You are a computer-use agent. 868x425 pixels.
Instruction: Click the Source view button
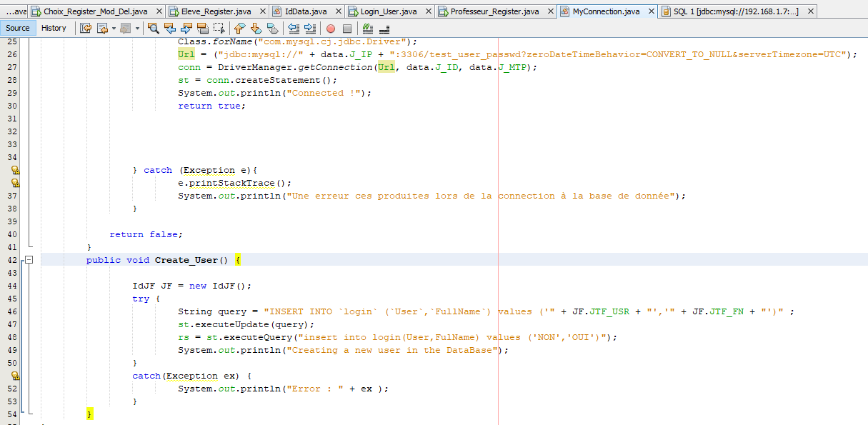coord(18,28)
